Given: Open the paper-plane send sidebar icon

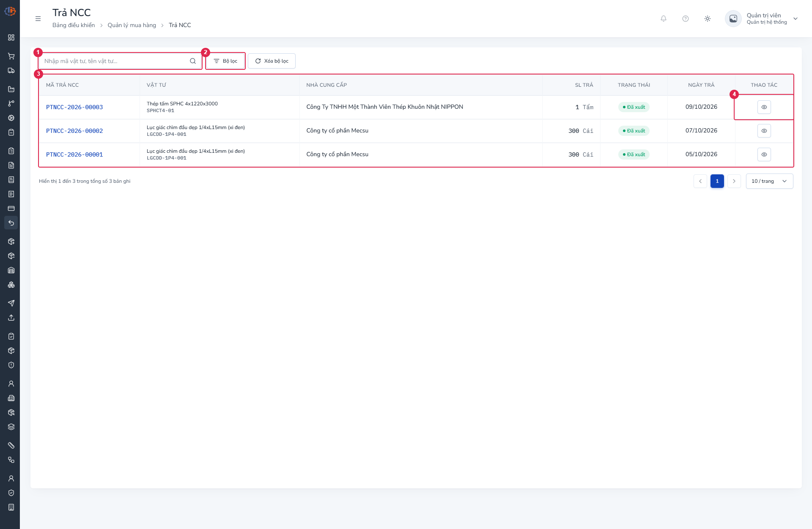Looking at the screenshot, I should point(11,303).
